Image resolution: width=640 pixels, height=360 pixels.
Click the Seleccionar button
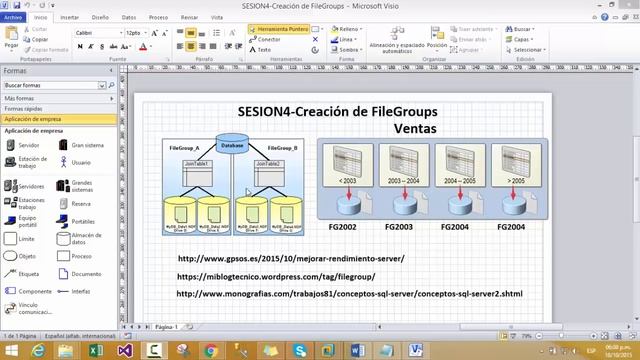pyautogui.click(x=525, y=50)
